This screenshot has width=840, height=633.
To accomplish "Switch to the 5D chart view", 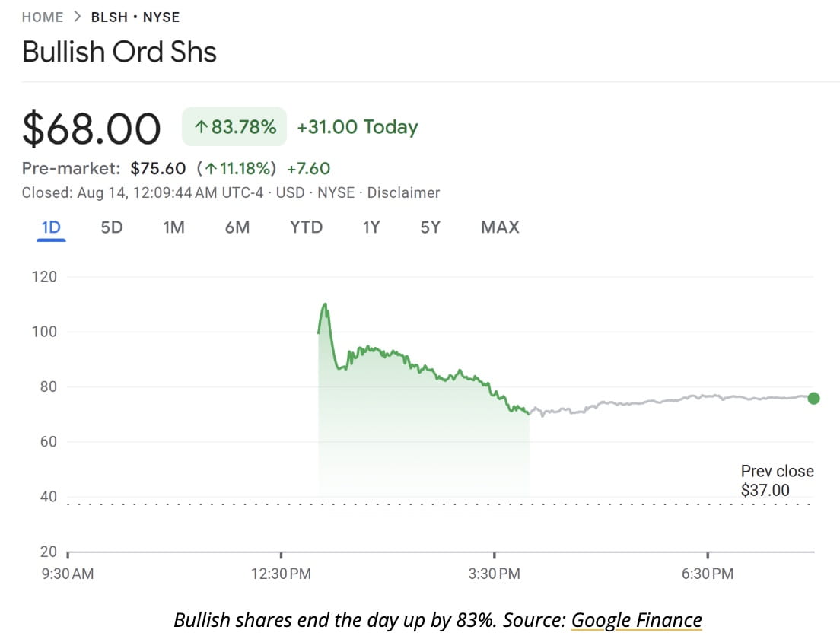I will tap(110, 227).
